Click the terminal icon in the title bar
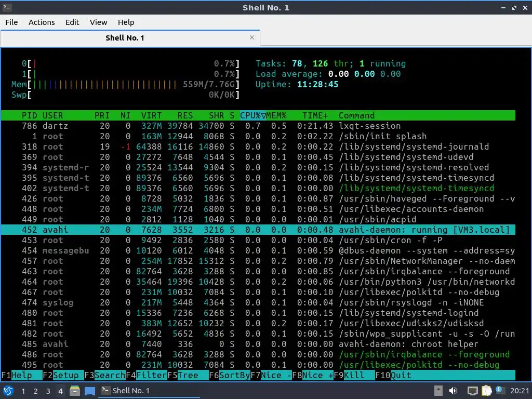Image resolution: width=532 pixels, height=399 pixels. tap(7, 7)
